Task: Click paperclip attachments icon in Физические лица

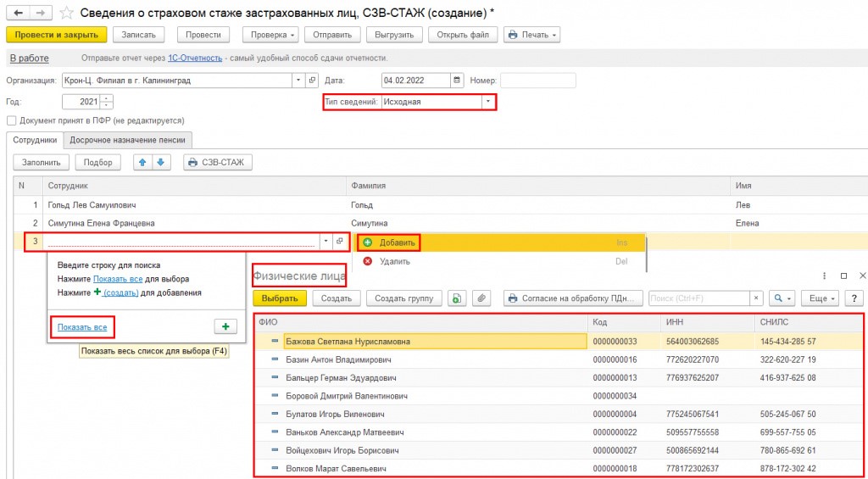Action: pyautogui.click(x=481, y=298)
